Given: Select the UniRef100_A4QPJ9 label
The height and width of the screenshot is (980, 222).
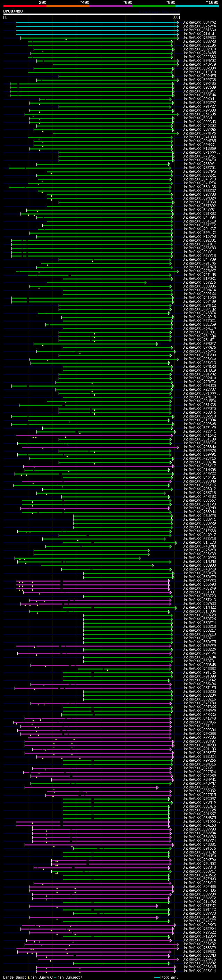Looking at the screenshot, I should tap(199, 64).
